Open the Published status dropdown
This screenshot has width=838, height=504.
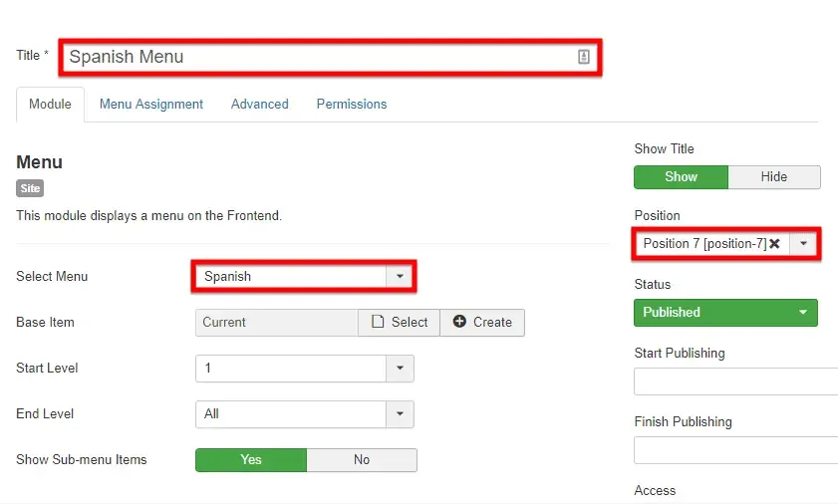click(725, 313)
